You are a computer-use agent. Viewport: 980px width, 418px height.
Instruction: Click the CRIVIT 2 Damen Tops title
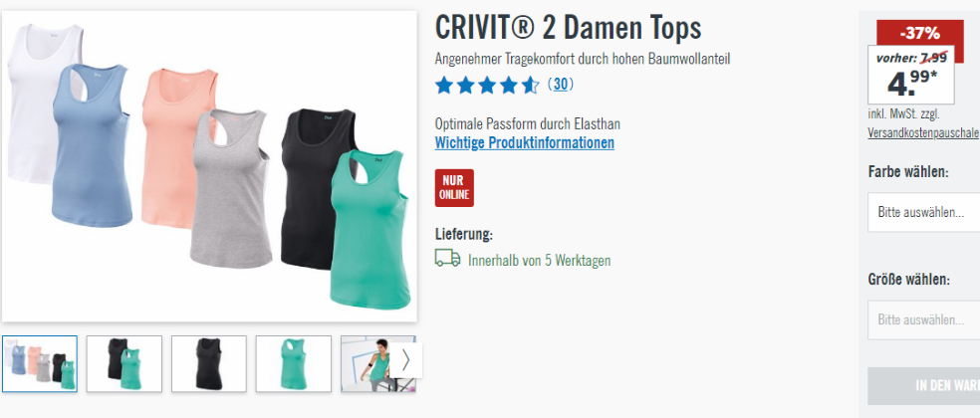tap(568, 28)
